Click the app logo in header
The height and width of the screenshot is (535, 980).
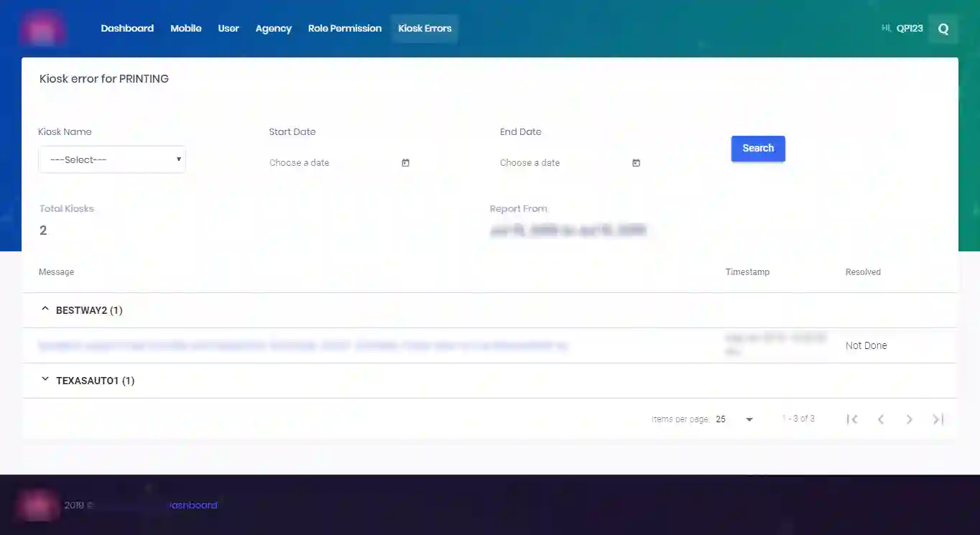tap(43, 29)
